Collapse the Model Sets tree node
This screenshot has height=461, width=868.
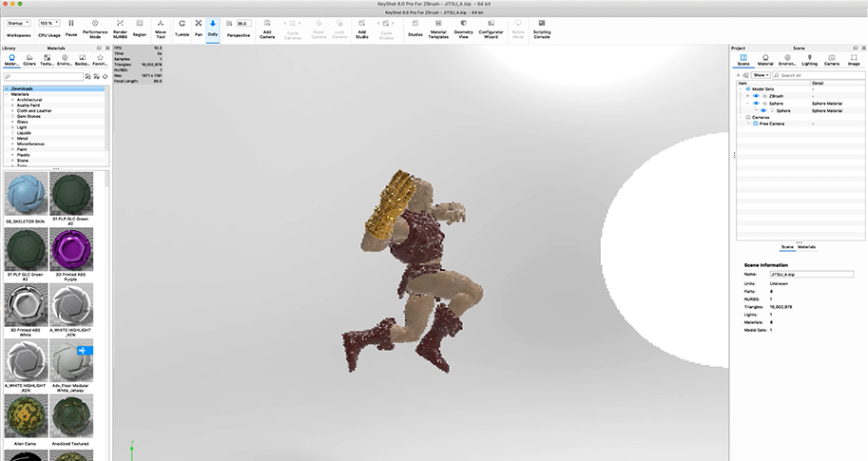(741, 88)
